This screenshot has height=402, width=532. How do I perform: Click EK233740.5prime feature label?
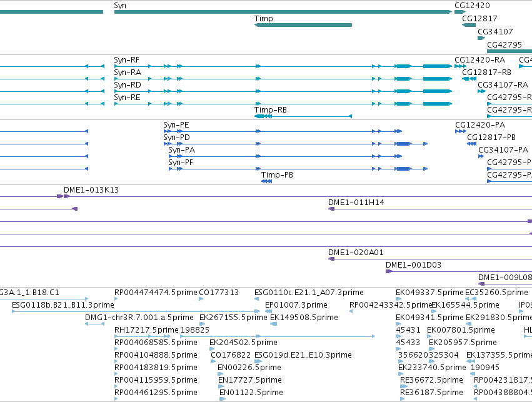(x=432, y=368)
